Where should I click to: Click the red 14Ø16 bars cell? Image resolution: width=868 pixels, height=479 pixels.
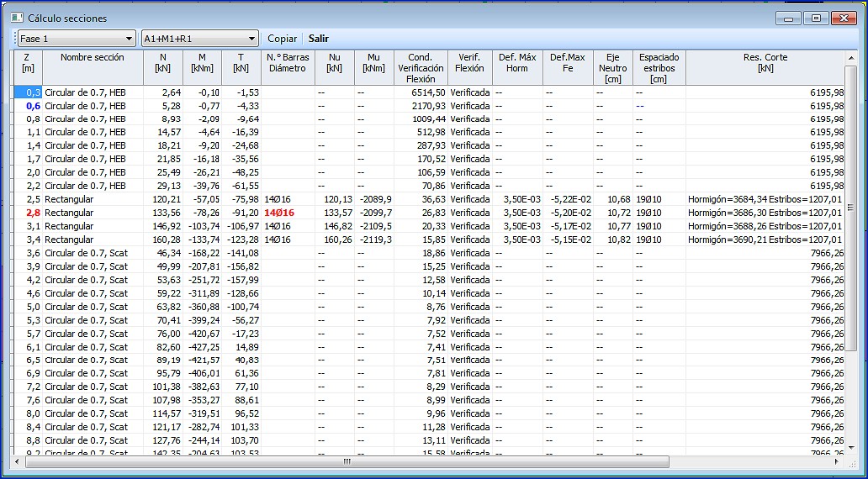click(279, 213)
